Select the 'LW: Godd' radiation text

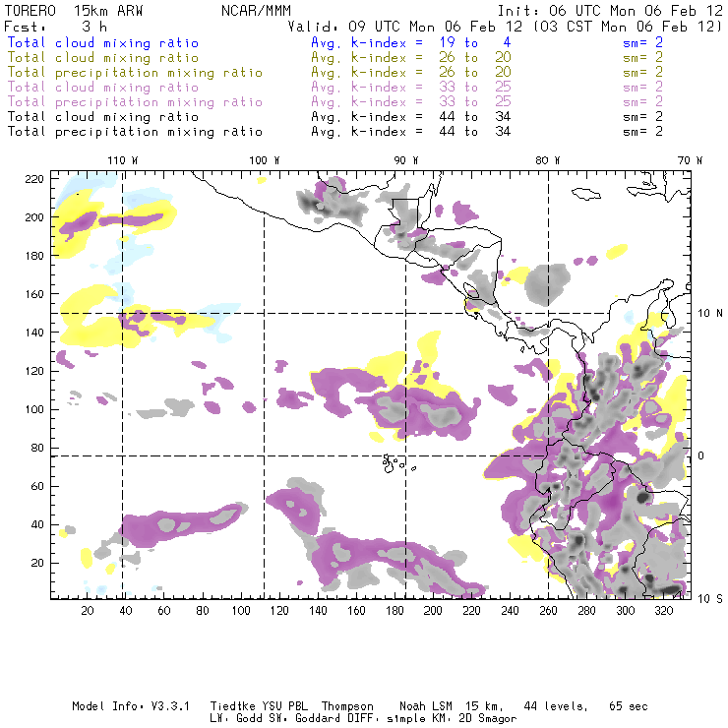(x=236, y=718)
